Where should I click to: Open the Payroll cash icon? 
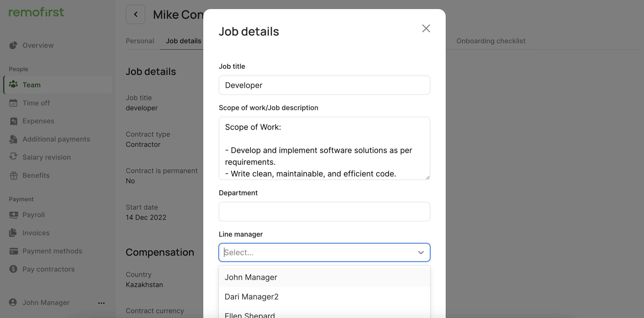(13, 215)
